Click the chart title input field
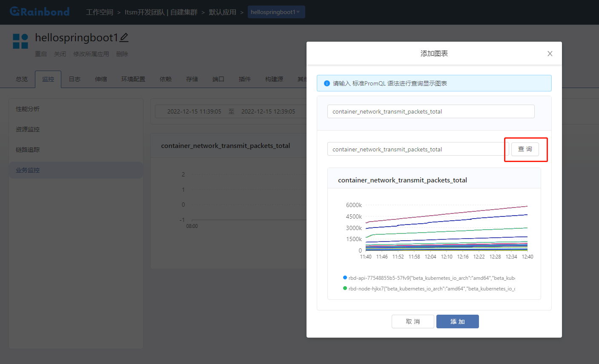Screen dimensions: 599x364 [430, 111]
